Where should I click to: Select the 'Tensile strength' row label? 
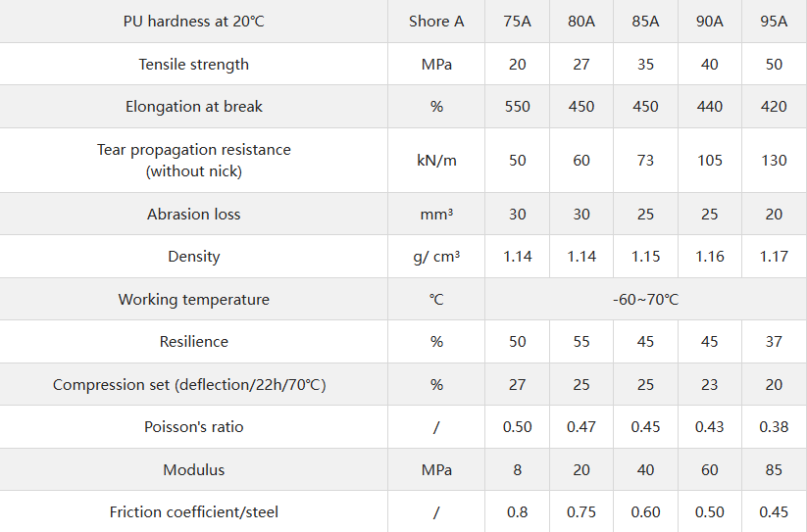(x=194, y=65)
